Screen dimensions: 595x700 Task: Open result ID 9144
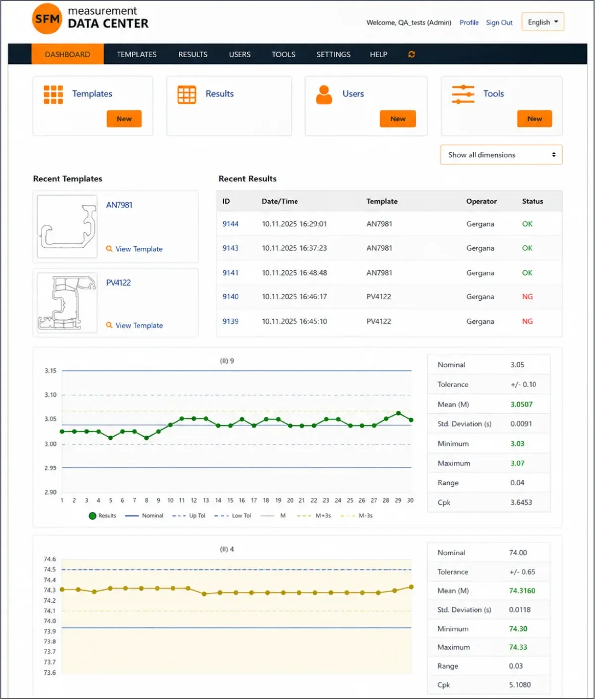tap(230, 224)
